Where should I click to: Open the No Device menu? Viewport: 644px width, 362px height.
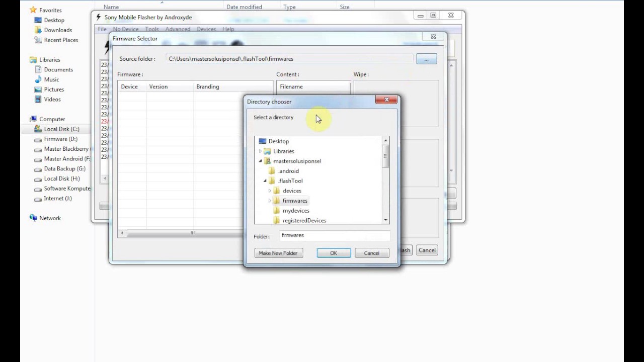pyautogui.click(x=126, y=29)
